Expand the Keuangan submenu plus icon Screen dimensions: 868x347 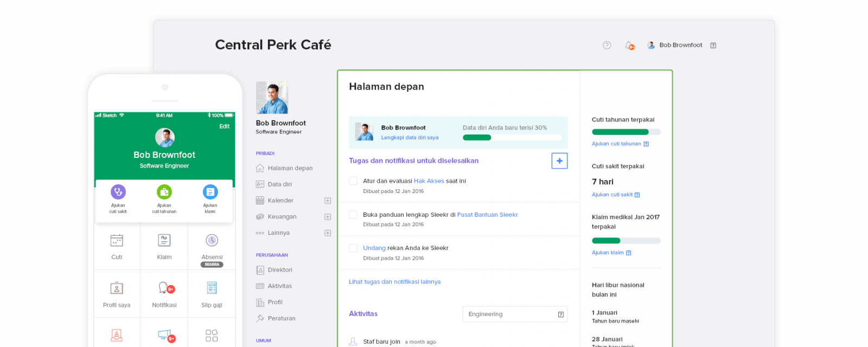point(328,217)
